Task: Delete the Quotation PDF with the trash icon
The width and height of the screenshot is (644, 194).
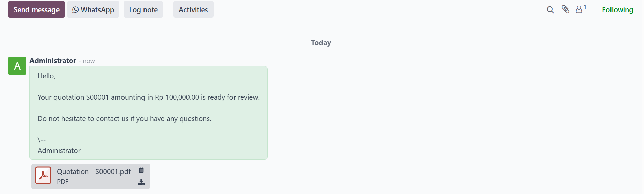Action: tap(141, 170)
